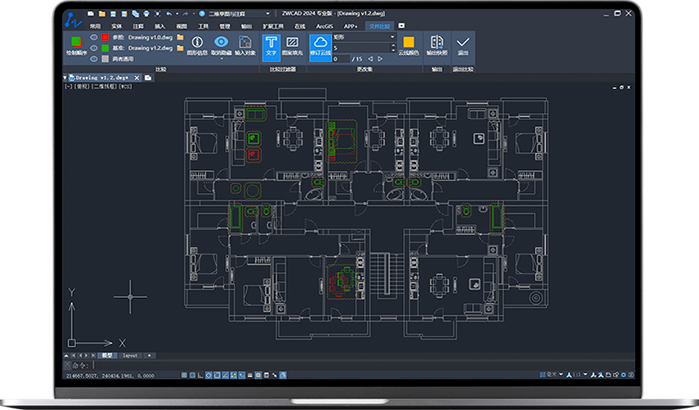Click the change set index field showing 0
The image size is (699, 410).
click(341, 59)
